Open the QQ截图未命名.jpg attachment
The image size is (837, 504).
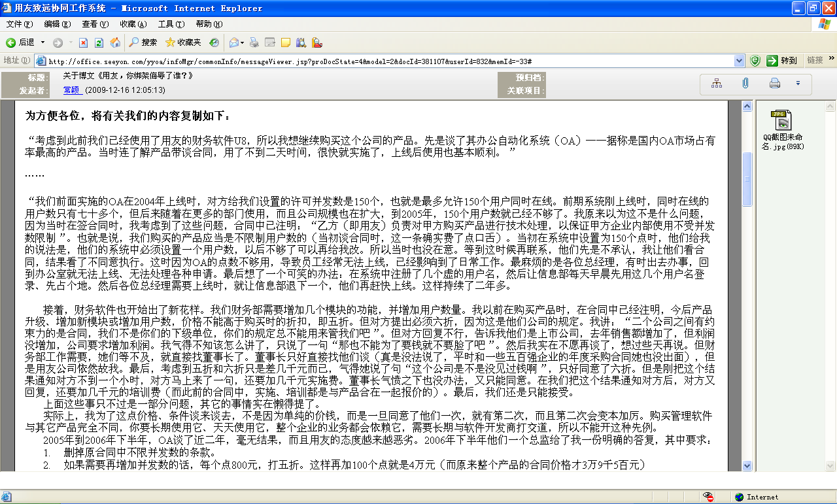click(x=783, y=130)
